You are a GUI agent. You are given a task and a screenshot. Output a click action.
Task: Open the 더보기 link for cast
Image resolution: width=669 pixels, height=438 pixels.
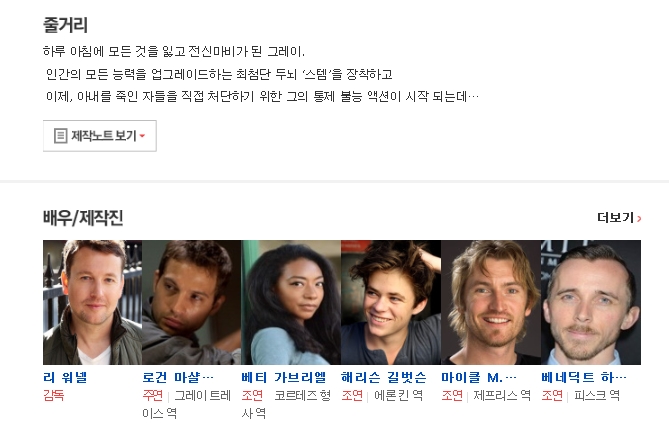[619, 218]
